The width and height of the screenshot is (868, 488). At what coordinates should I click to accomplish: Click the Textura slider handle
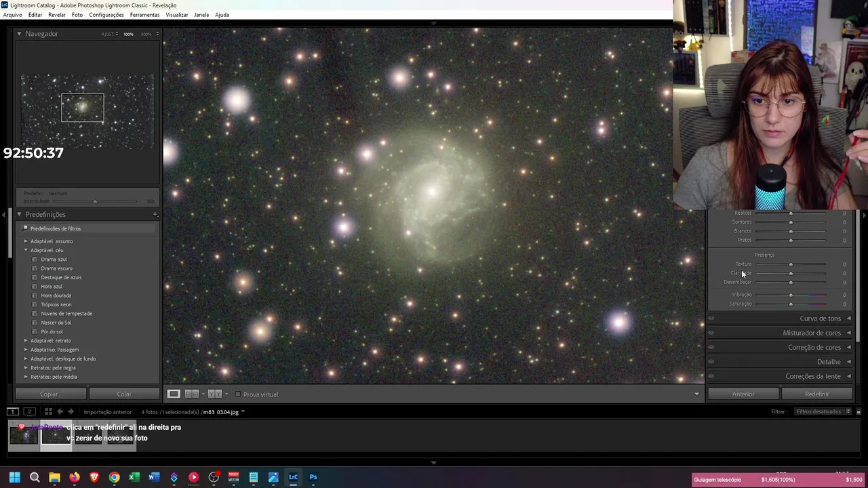[x=791, y=264]
